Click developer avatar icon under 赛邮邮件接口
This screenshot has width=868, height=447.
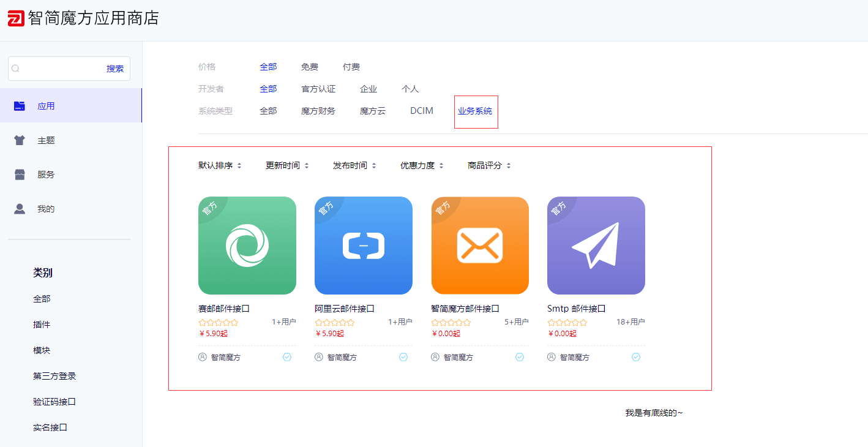[203, 357]
